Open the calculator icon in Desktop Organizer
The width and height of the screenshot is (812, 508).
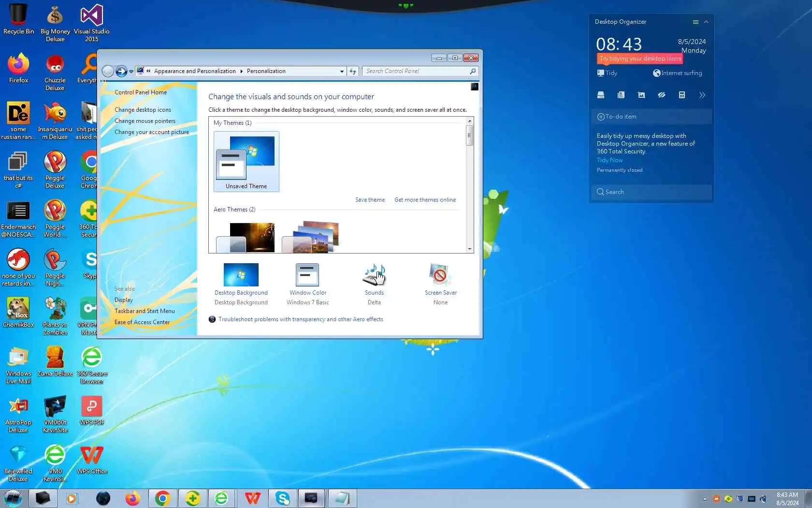pyautogui.click(x=682, y=95)
